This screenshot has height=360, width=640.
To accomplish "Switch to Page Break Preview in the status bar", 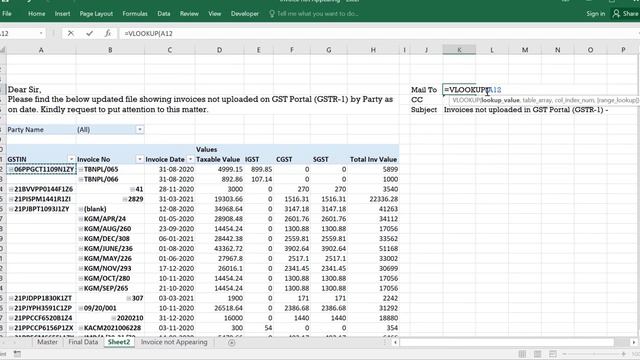I will point(553,354).
